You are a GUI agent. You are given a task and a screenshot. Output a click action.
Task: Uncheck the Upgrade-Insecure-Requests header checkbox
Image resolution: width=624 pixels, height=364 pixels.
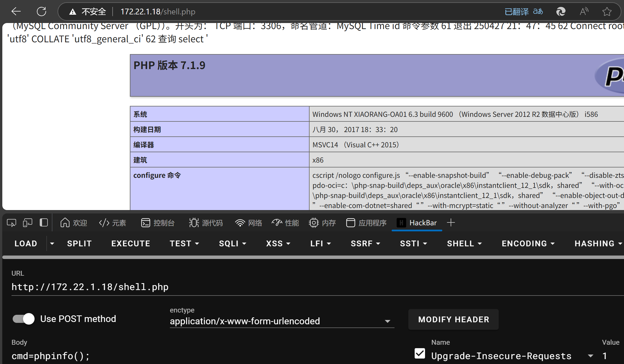pyautogui.click(x=420, y=353)
